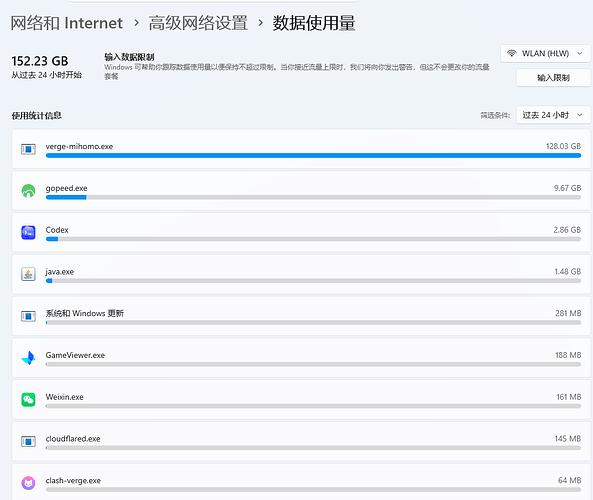Select the Weixin.exe WeChat icon
The image size is (593, 500).
coord(28,399)
